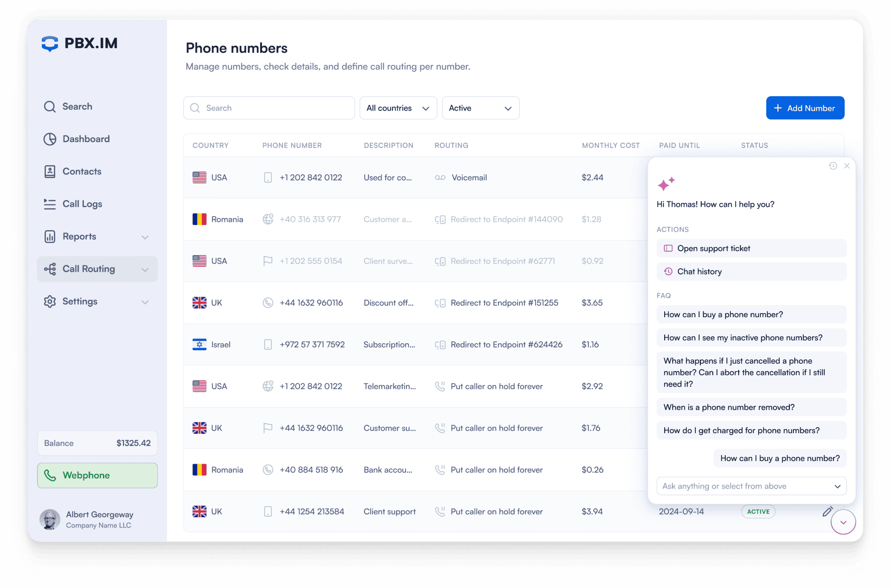Click the Balance $1325.42 box

[98, 443]
